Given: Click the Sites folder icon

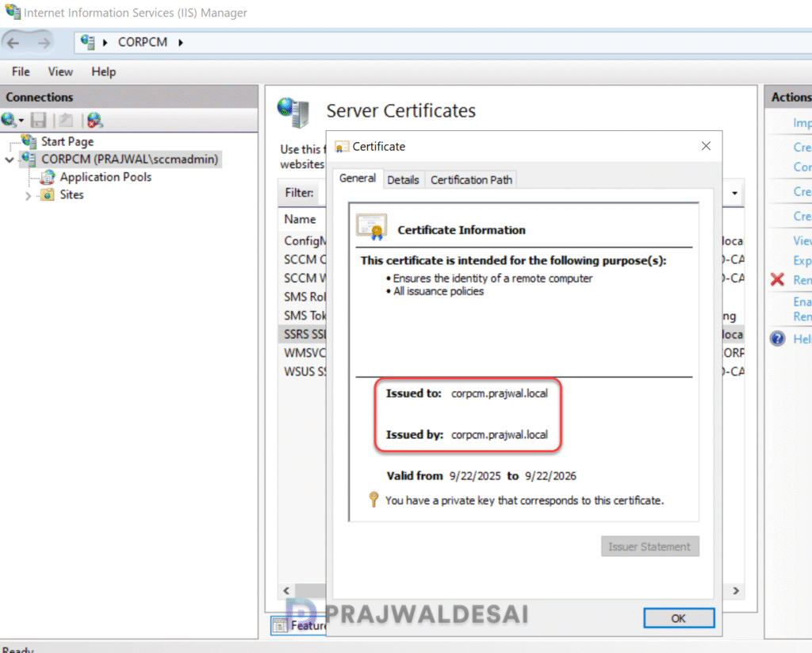Looking at the screenshot, I should point(47,195).
